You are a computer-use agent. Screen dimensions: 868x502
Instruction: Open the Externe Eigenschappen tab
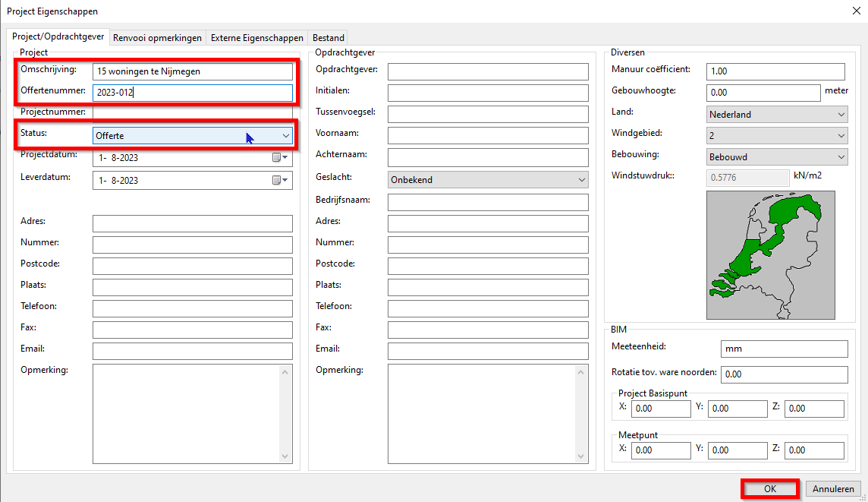(256, 38)
